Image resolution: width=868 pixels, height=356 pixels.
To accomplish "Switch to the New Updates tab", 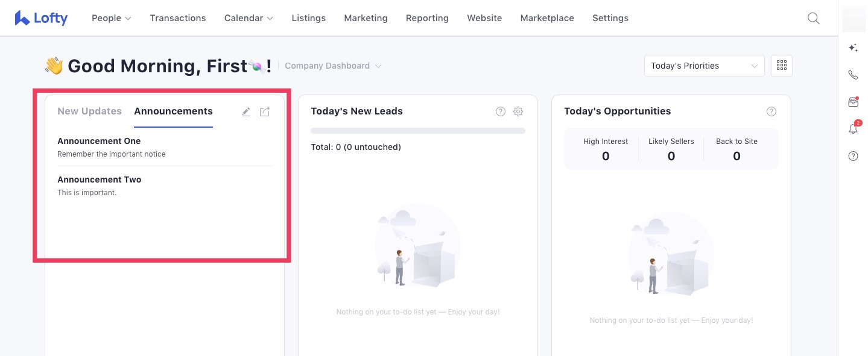I will pyautogui.click(x=89, y=111).
